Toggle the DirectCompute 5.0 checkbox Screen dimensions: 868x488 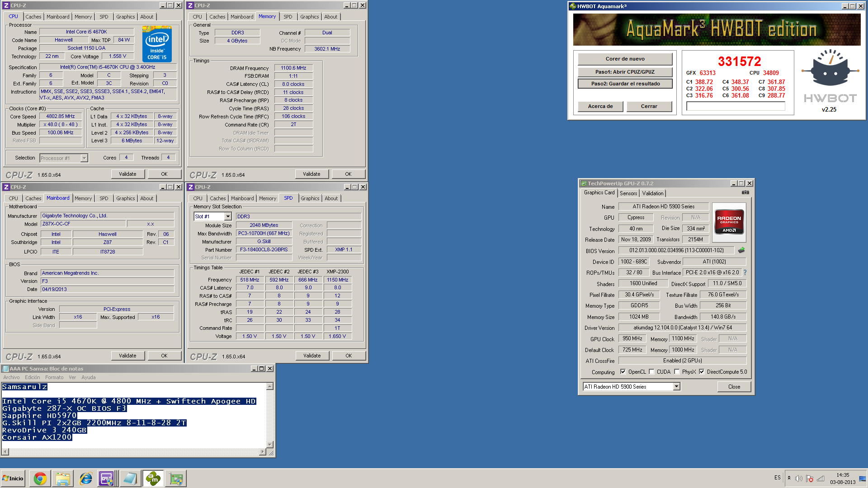(702, 372)
